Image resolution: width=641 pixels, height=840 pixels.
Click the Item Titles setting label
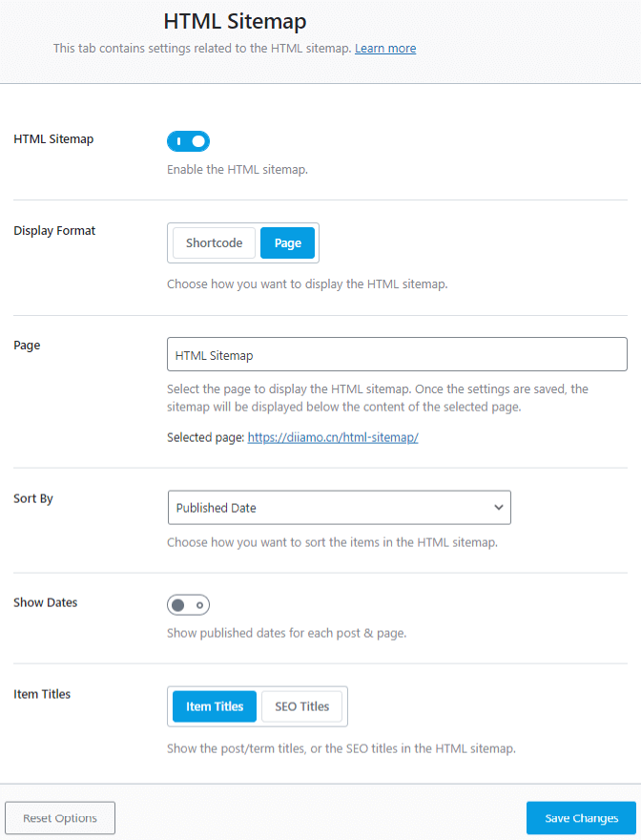(42, 694)
